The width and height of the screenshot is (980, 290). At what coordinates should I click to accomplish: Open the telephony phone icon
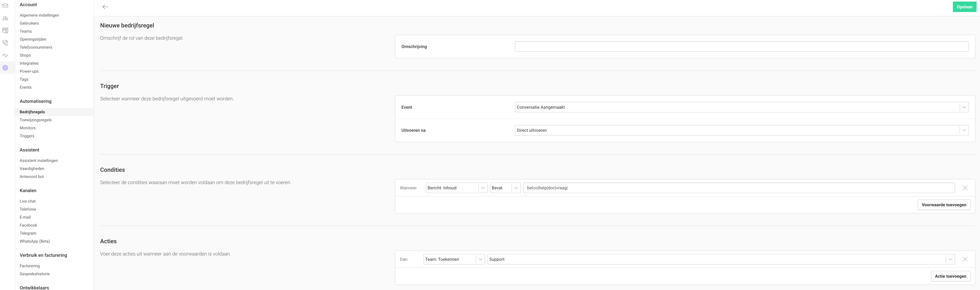[5, 43]
